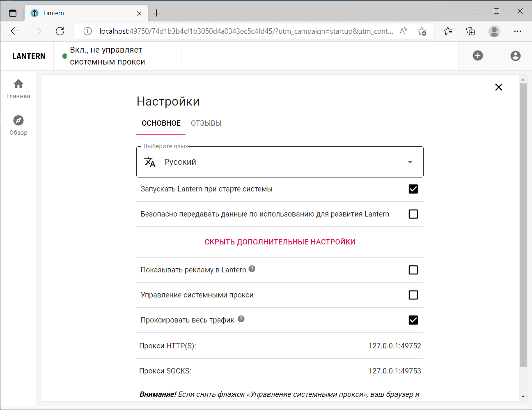Uncheck Проксировать весь трафик checkbox

[x=413, y=320]
